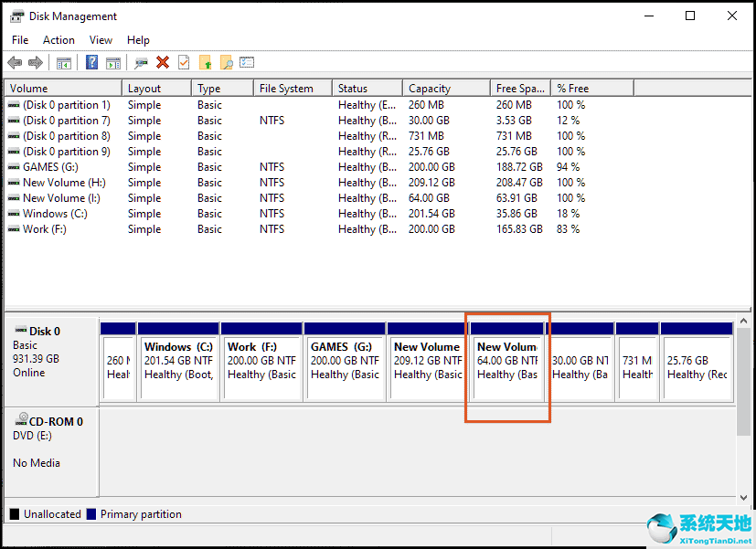The image size is (756, 549).
Task: Click the Free Space column header
Action: [x=519, y=87]
